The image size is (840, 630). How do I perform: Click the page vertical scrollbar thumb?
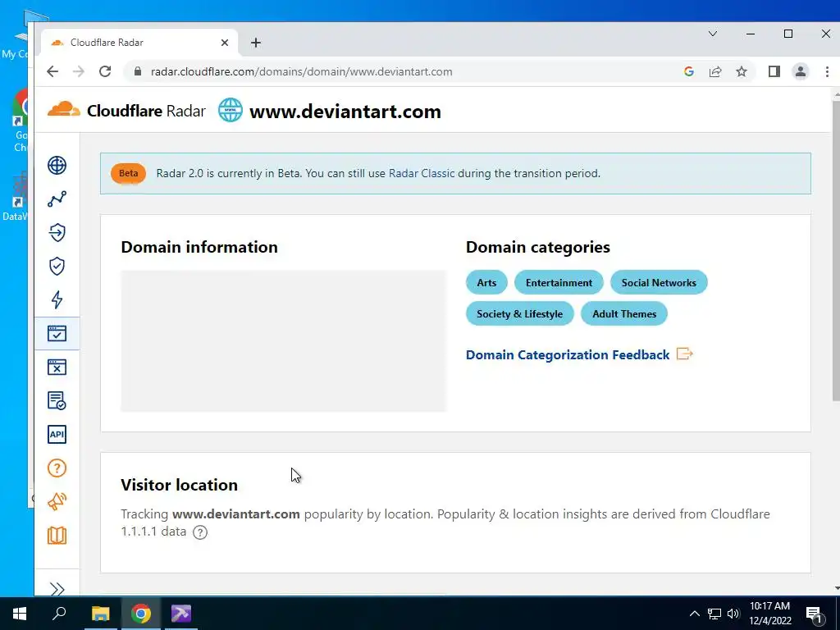[836, 250]
